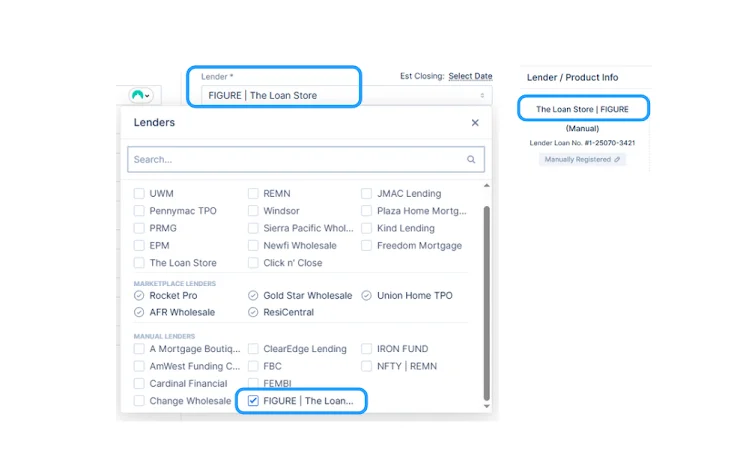Check the ClearEdge Lending checkbox

[x=253, y=349]
